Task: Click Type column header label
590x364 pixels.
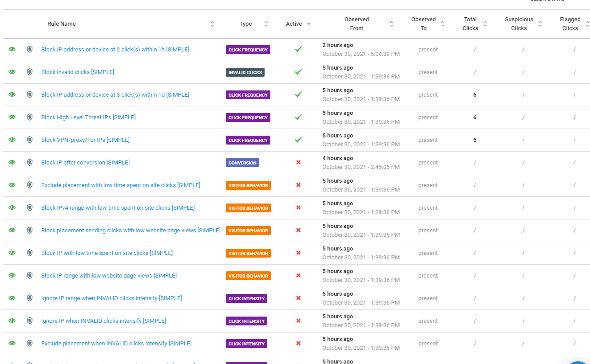Action: tap(246, 24)
